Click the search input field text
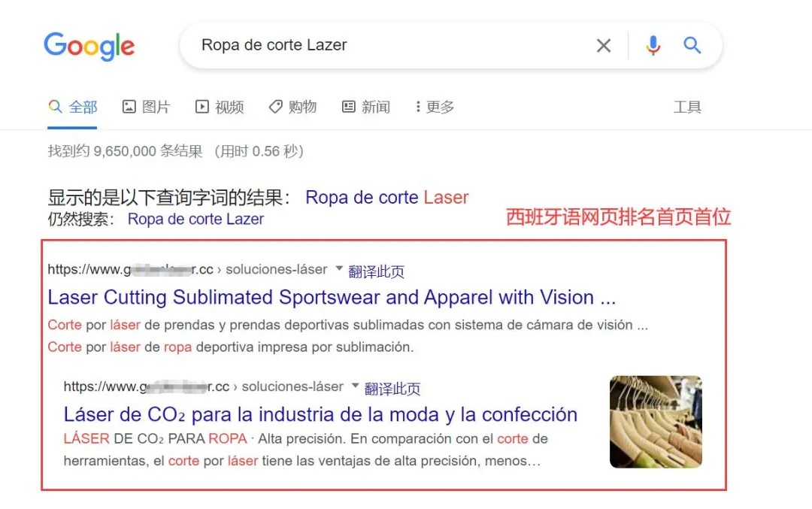The image size is (812, 509). (x=274, y=45)
